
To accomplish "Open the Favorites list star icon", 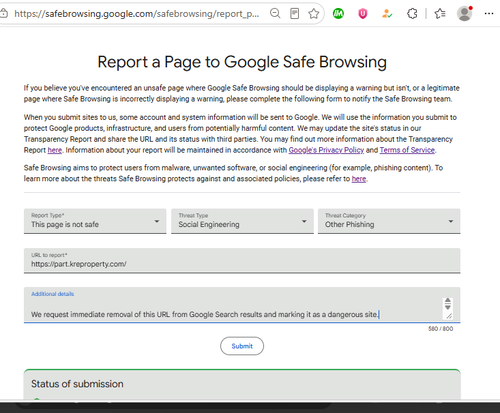I will click(x=440, y=14).
